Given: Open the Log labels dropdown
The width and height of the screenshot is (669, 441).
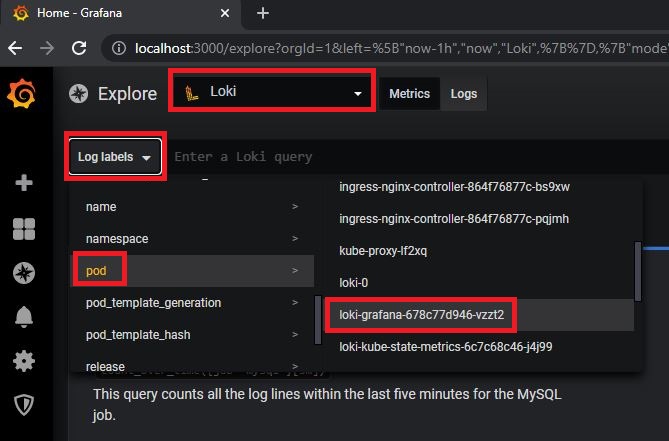Looking at the screenshot, I should click(x=115, y=157).
